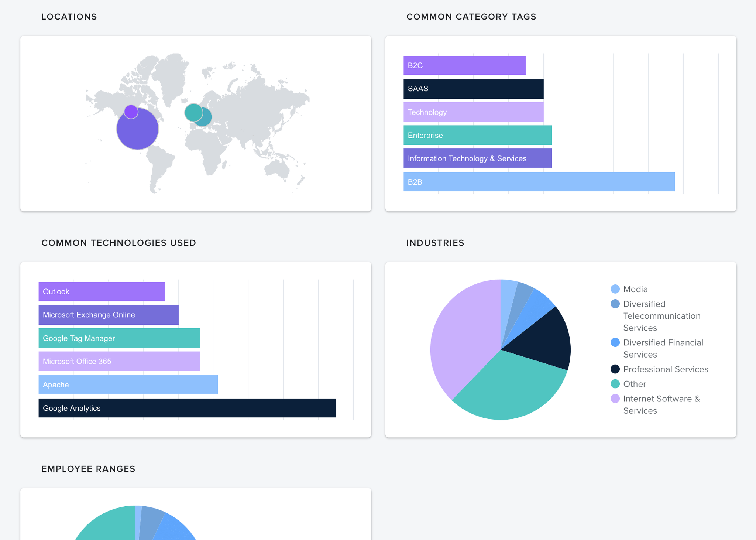Select the B2B category bar
This screenshot has width=756, height=540.
coord(539,182)
